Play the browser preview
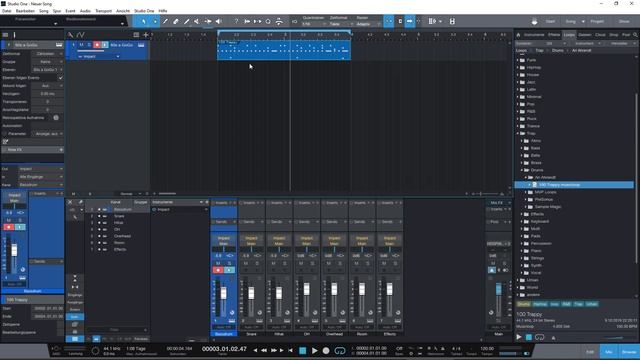The width and height of the screenshot is (640, 360). click(519, 337)
